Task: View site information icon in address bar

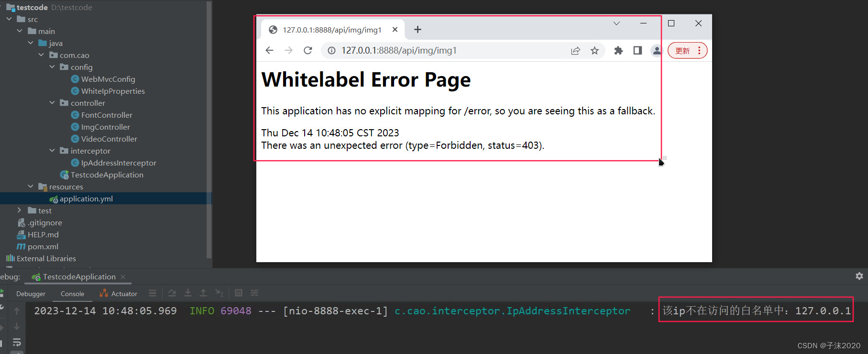Action: 331,50
